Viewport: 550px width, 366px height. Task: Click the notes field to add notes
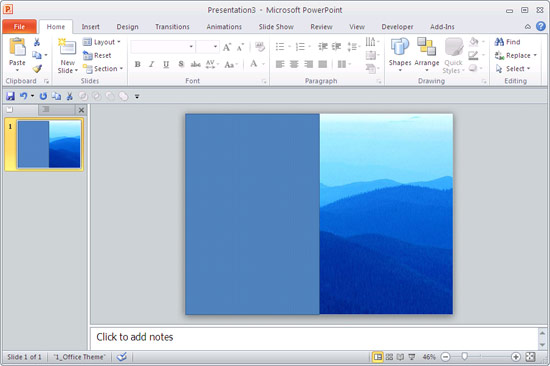pyautogui.click(x=314, y=338)
